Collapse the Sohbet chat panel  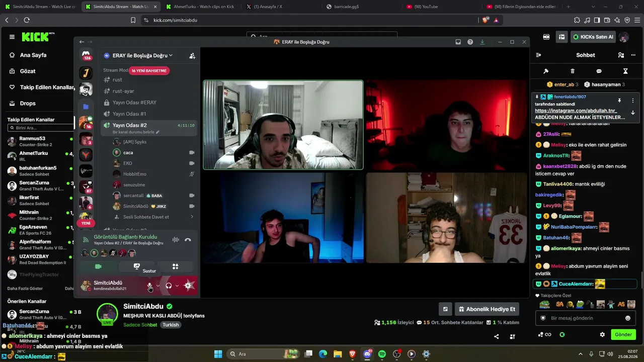point(538,55)
